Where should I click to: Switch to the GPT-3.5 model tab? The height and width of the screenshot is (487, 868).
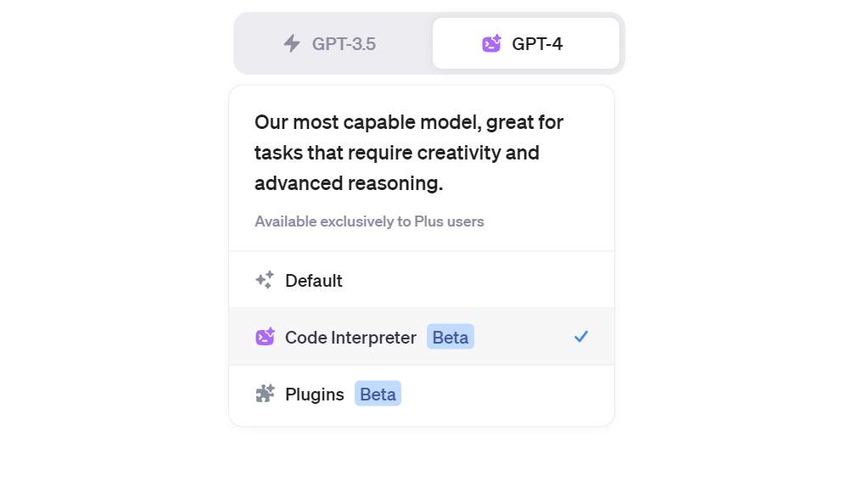pos(333,43)
